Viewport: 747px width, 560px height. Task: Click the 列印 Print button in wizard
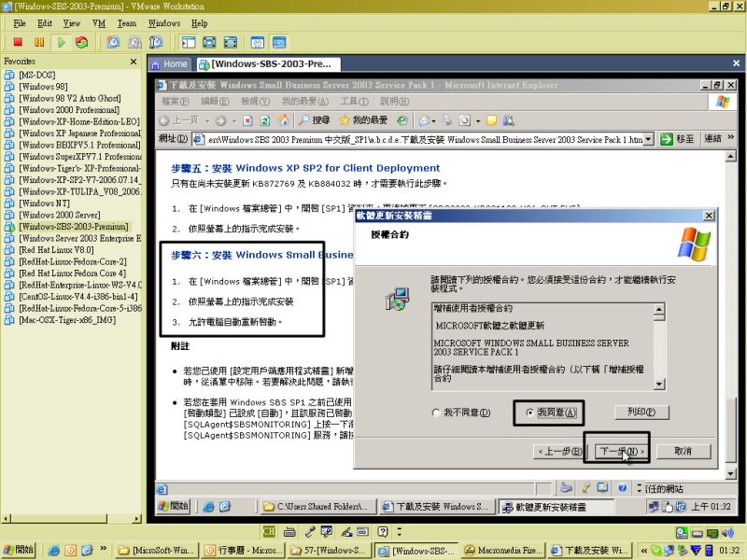(x=641, y=412)
